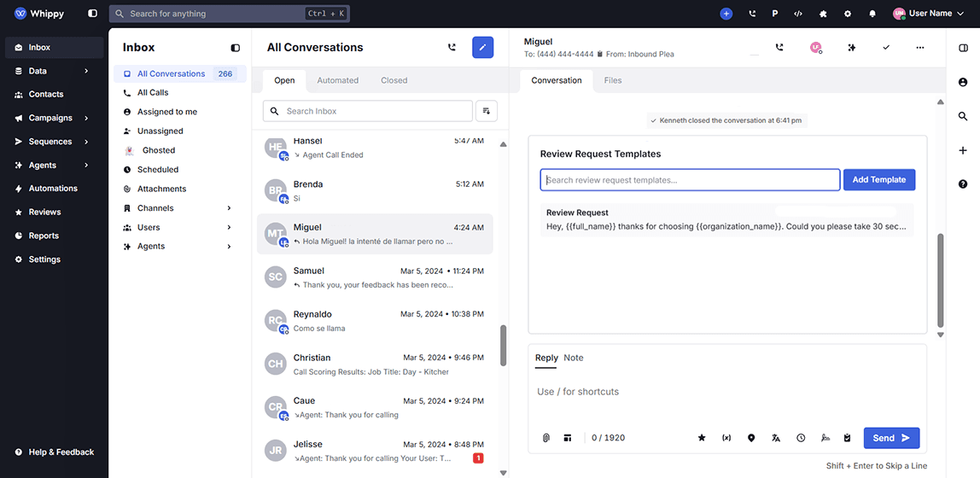Insert a variable using the (x) icon
Image resolution: width=980 pixels, height=478 pixels.
726,438
